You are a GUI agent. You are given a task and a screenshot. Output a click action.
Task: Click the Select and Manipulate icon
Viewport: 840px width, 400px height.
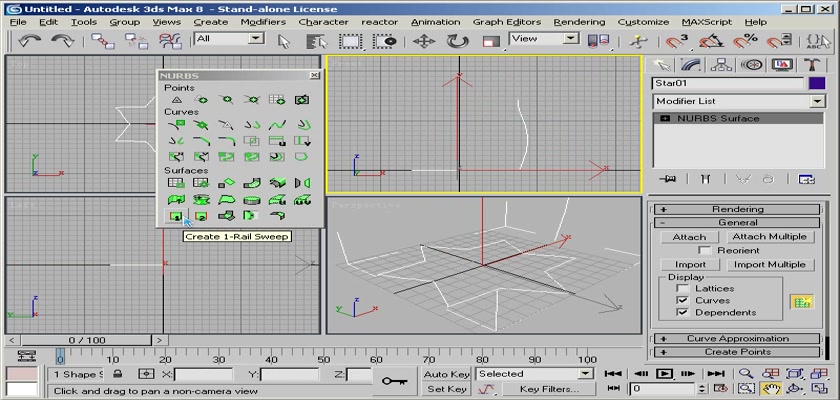638,41
